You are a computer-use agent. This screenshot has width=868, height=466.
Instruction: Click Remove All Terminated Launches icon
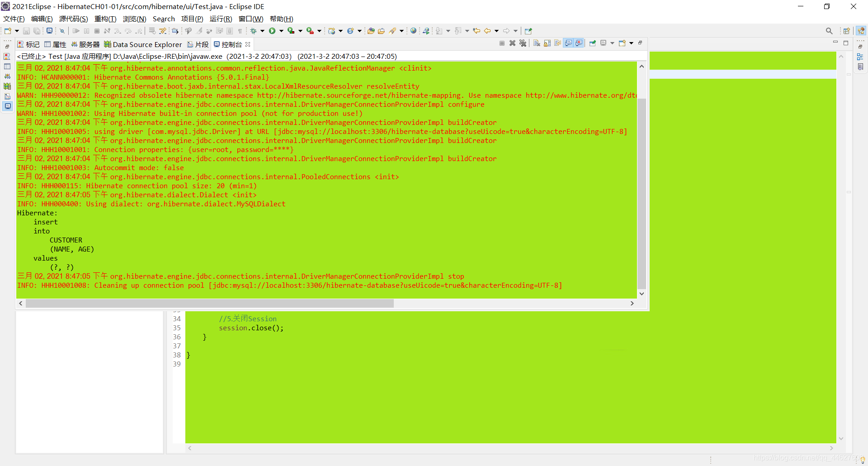523,43
